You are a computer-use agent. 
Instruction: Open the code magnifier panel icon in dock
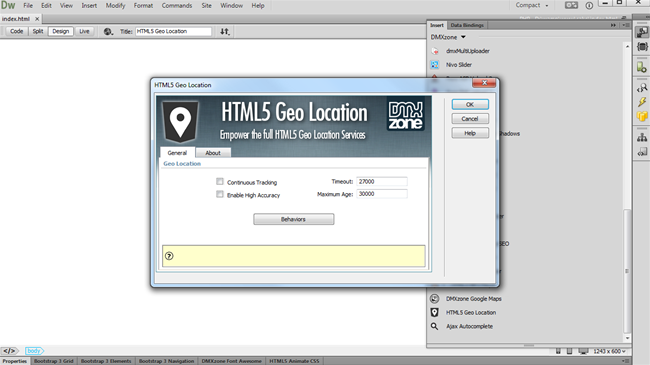642,88
